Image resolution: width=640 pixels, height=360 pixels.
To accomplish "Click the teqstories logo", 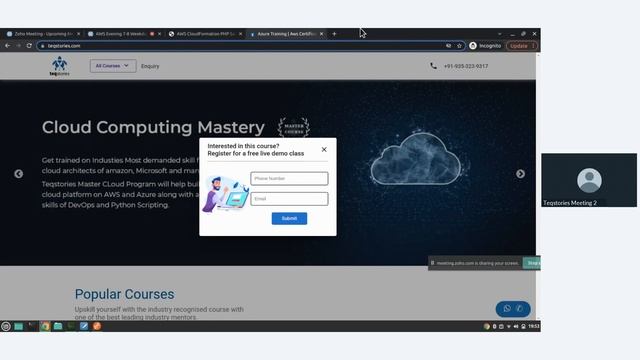I will click(x=59, y=66).
